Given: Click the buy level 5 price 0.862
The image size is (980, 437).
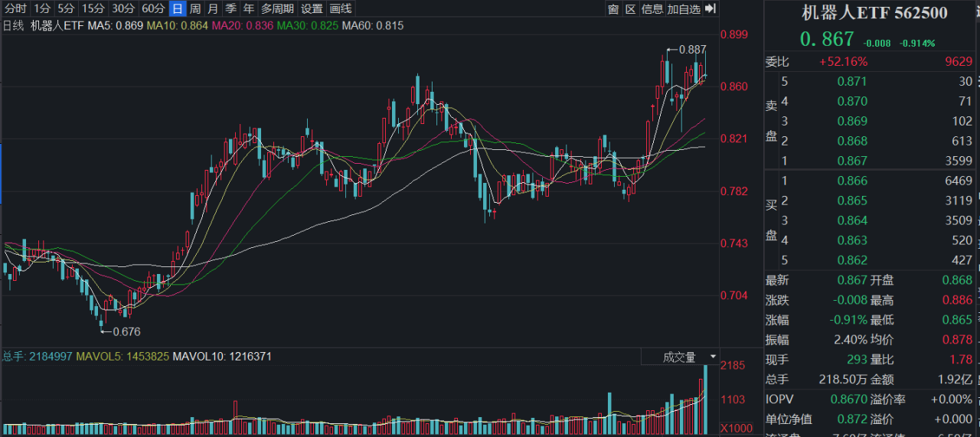Looking at the screenshot, I should coord(852,260).
